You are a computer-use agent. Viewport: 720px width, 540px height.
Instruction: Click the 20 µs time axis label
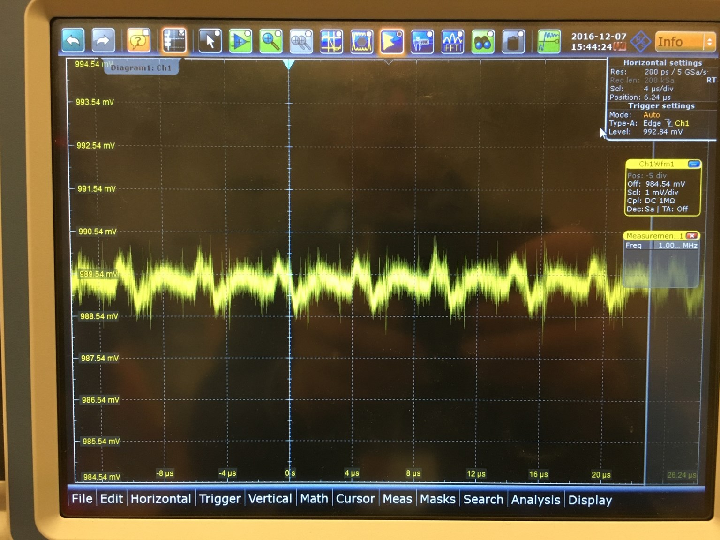[601, 475]
